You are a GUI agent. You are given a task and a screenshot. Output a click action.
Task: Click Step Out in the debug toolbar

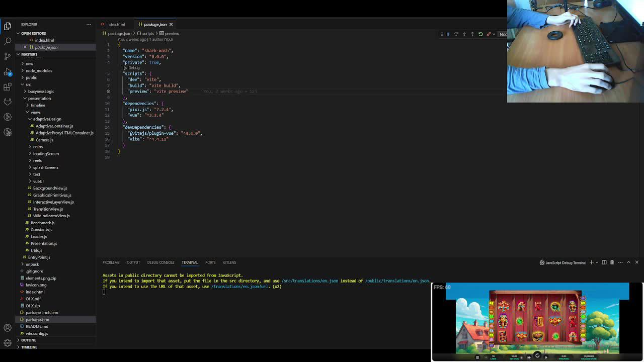[472, 34]
